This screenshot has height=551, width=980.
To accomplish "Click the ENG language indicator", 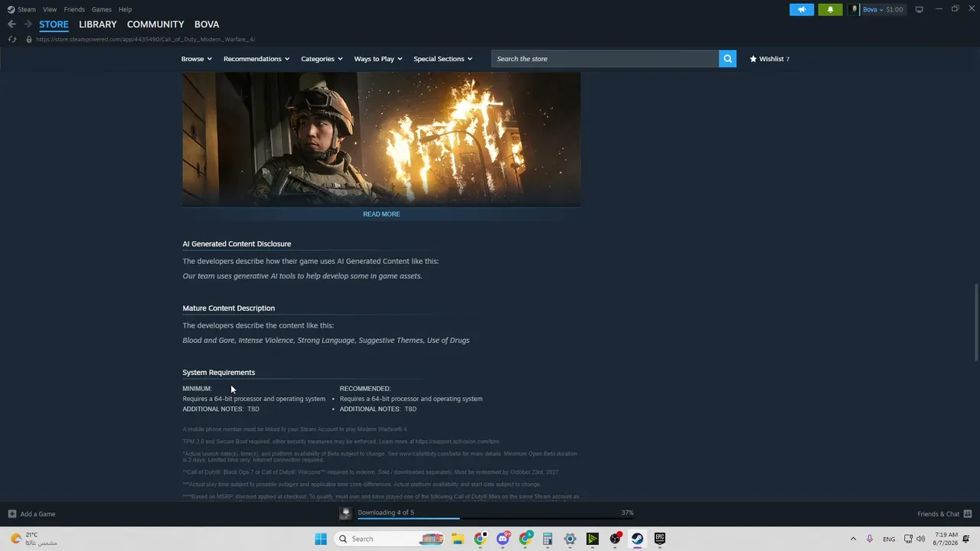I will (889, 539).
